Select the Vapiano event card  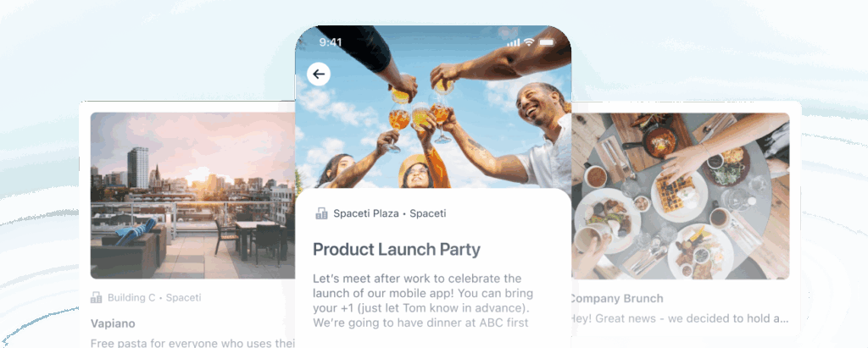[x=187, y=224]
